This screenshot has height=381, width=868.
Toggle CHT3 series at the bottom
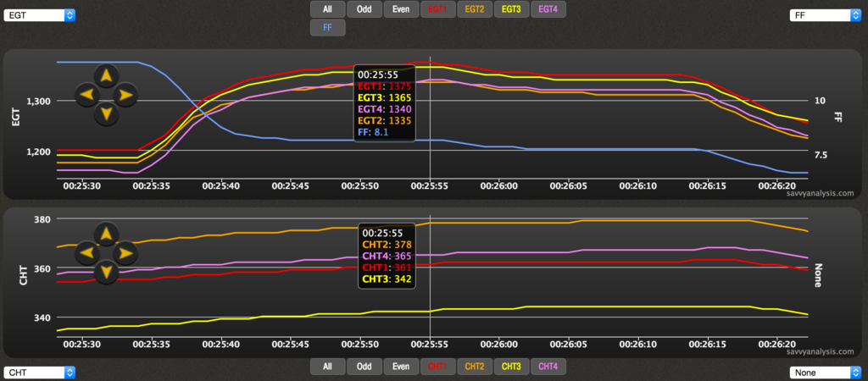(511, 367)
